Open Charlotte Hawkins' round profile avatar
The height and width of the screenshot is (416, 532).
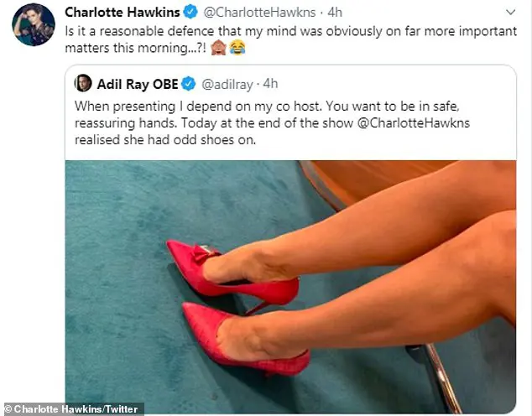(34, 25)
